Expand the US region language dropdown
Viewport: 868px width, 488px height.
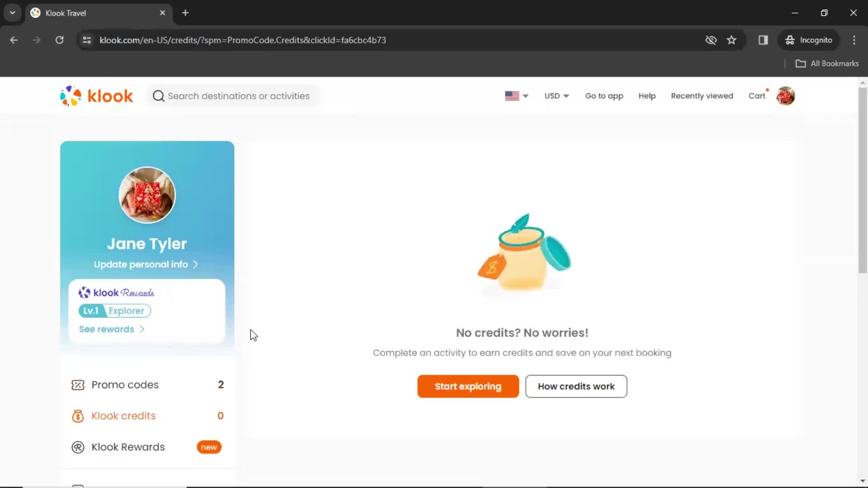(515, 96)
